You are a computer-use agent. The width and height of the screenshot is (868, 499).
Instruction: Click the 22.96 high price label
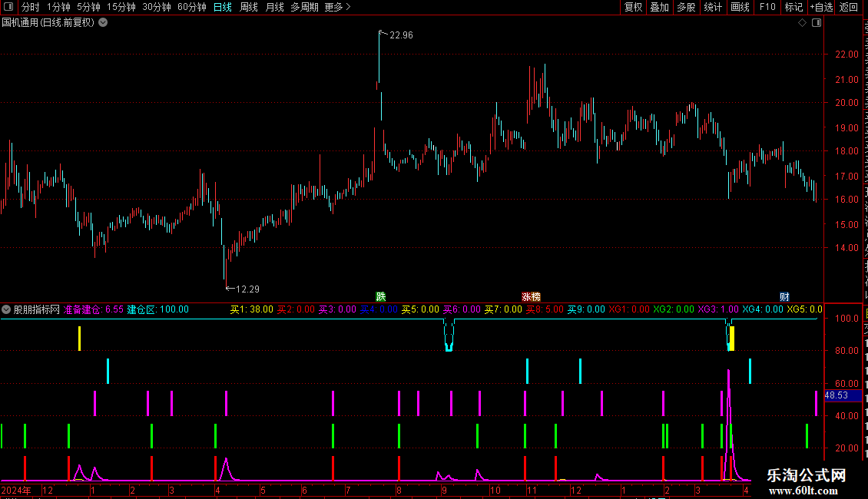point(401,35)
